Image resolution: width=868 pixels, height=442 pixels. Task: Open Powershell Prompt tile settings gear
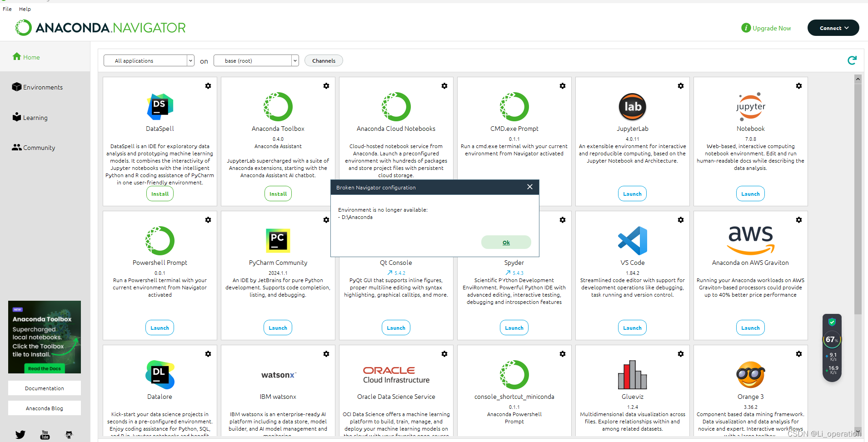point(208,220)
